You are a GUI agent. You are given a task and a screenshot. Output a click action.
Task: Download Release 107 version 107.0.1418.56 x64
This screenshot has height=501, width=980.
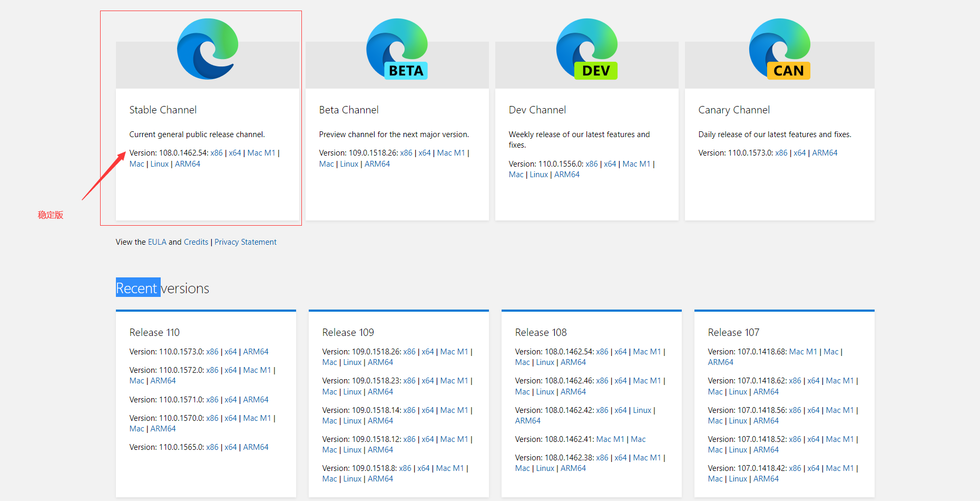[x=814, y=410]
